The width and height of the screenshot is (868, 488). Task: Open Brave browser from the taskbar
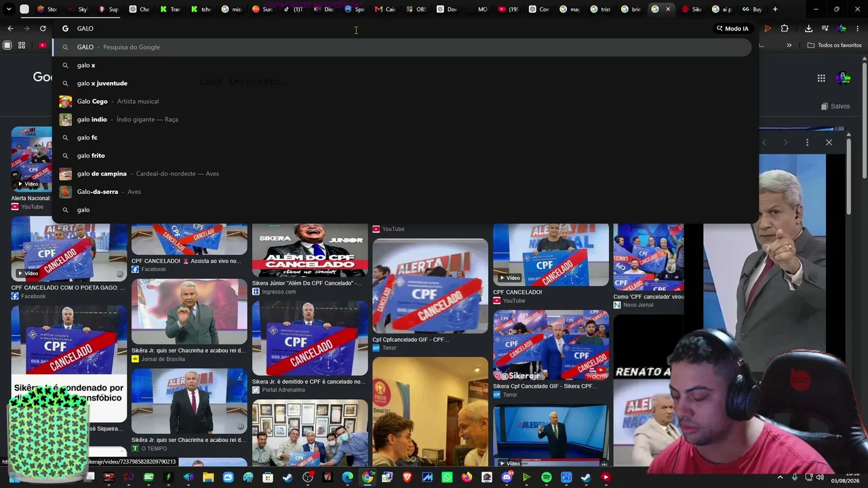(407, 478)
